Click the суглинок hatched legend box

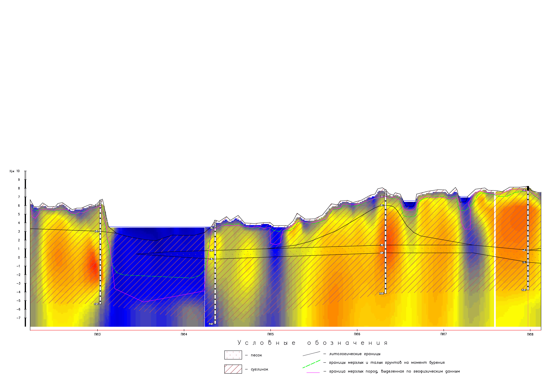coord(233,369)
